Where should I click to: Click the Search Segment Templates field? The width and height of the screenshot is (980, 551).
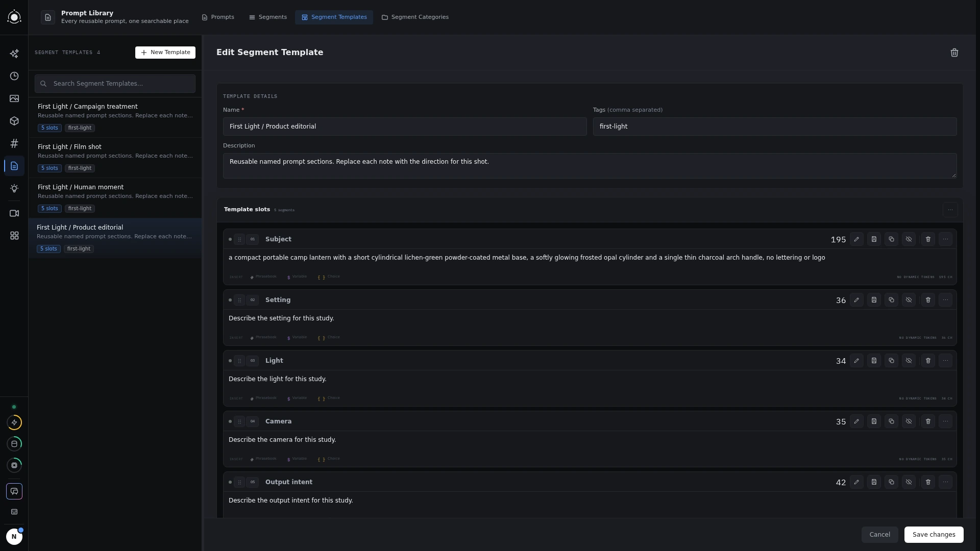click(115, 84)
